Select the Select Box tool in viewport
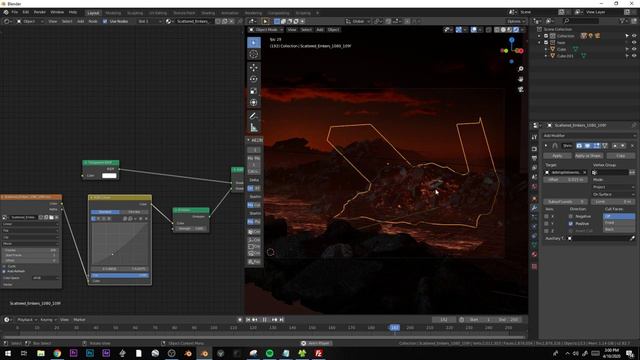Viewport: 640px width, 360px height. pos(253,42)
